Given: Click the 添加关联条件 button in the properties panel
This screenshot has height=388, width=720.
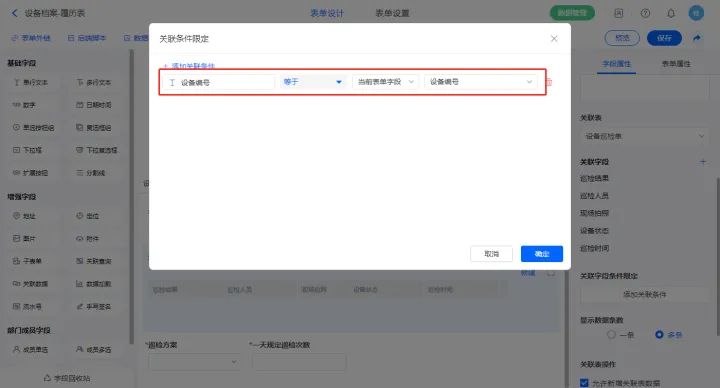Looking at the screenshot, I should tap(644, 294).
